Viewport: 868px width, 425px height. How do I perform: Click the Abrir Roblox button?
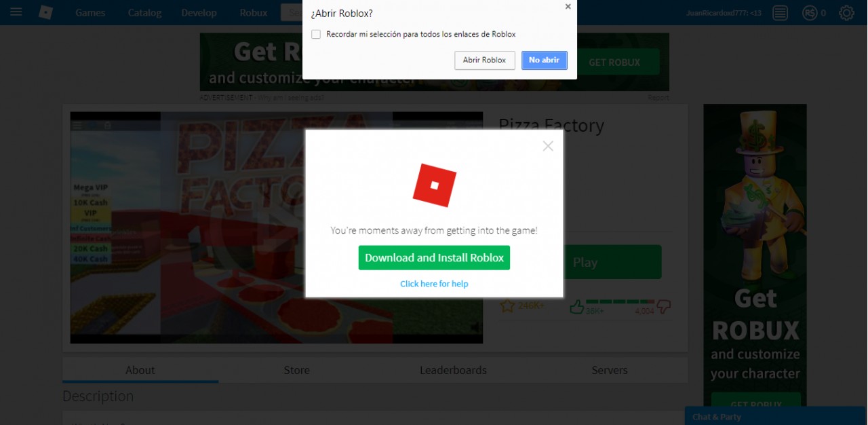coord(485,60)
